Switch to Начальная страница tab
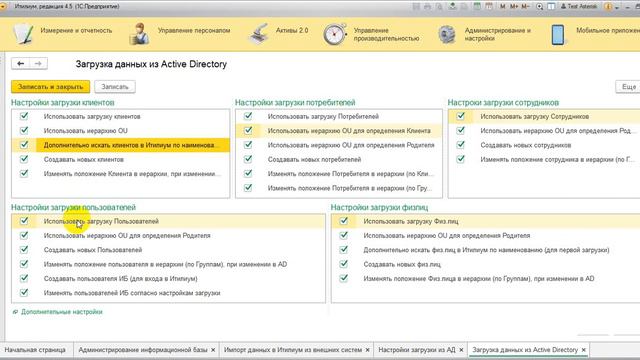 pyautogui.click(x=35, y=350)
